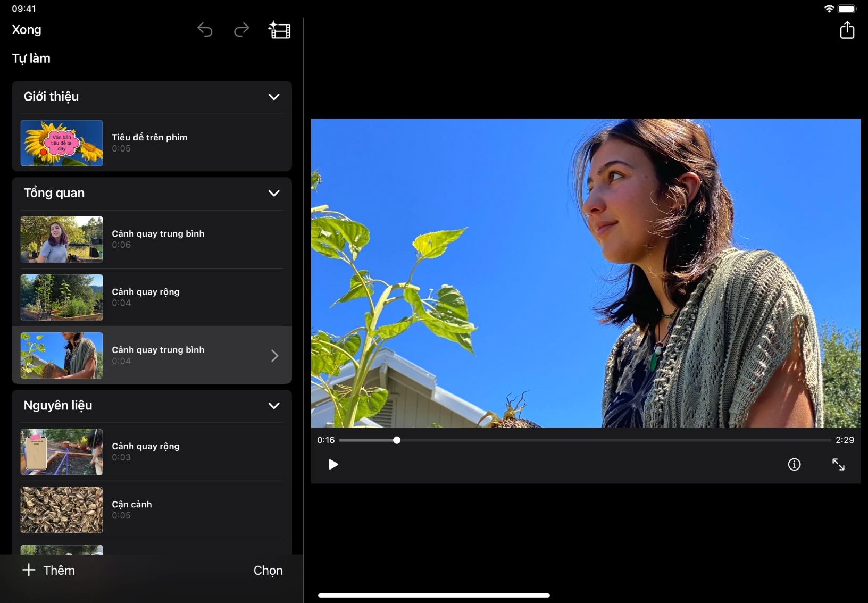Open details chevron of selected medium shot

274,356
